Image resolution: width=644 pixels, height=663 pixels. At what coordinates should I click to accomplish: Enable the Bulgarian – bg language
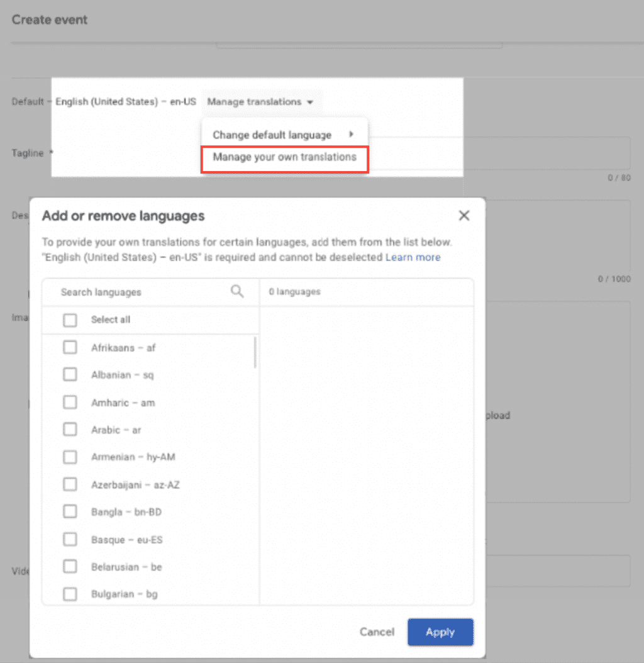70,594
